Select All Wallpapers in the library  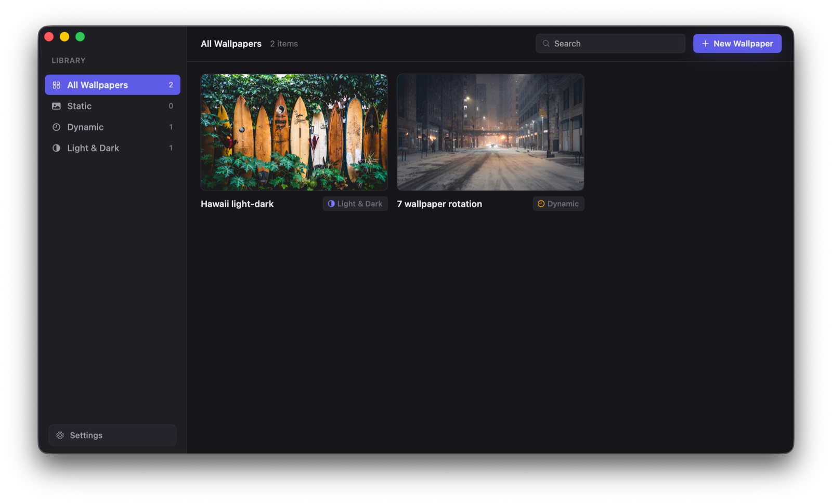click(112, 85)
